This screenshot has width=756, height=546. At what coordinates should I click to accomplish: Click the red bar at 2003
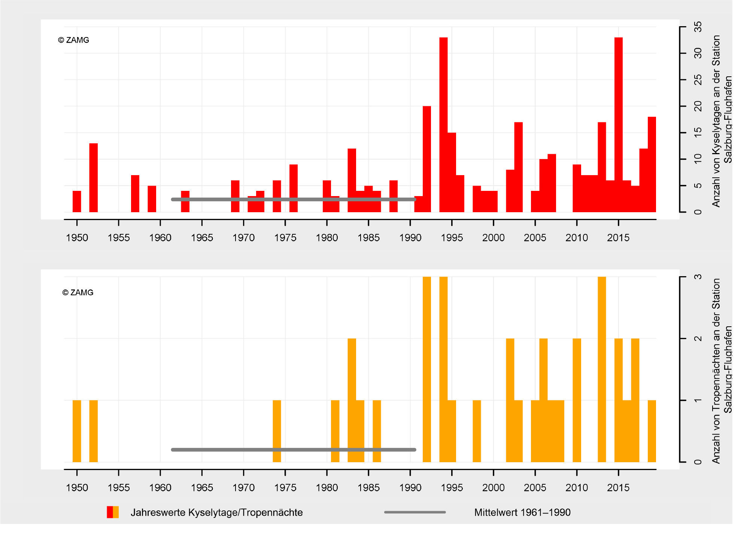[518, 167]
